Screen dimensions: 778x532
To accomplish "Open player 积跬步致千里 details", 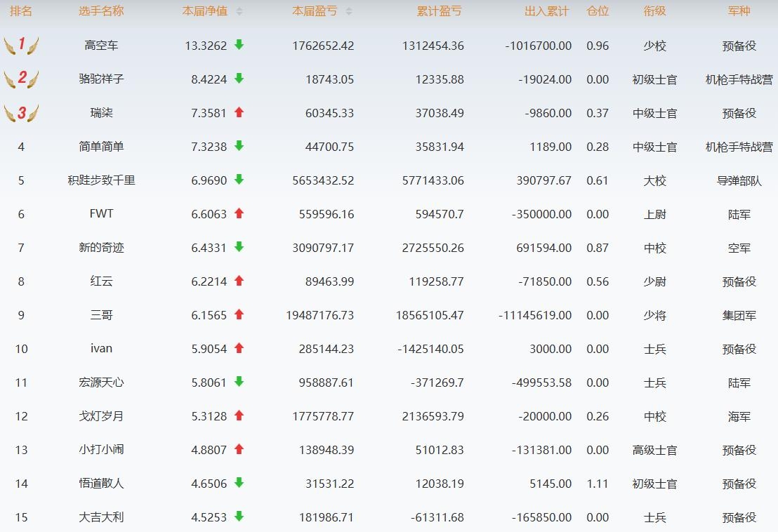I will click(101, 180).
